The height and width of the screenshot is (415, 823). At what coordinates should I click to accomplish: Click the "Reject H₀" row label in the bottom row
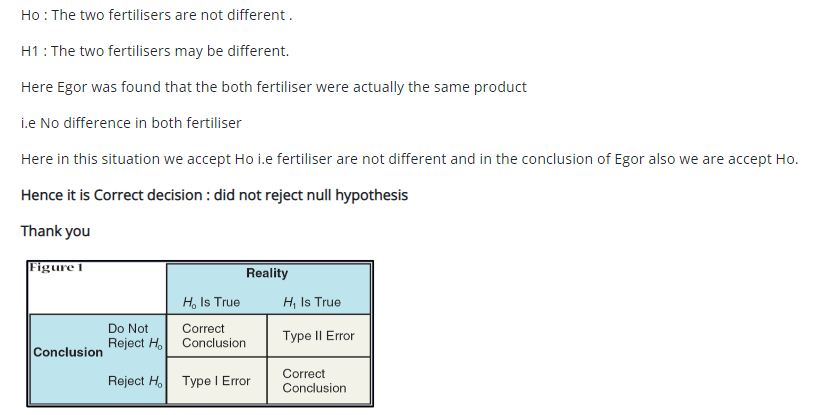click(x=135, y=381)
